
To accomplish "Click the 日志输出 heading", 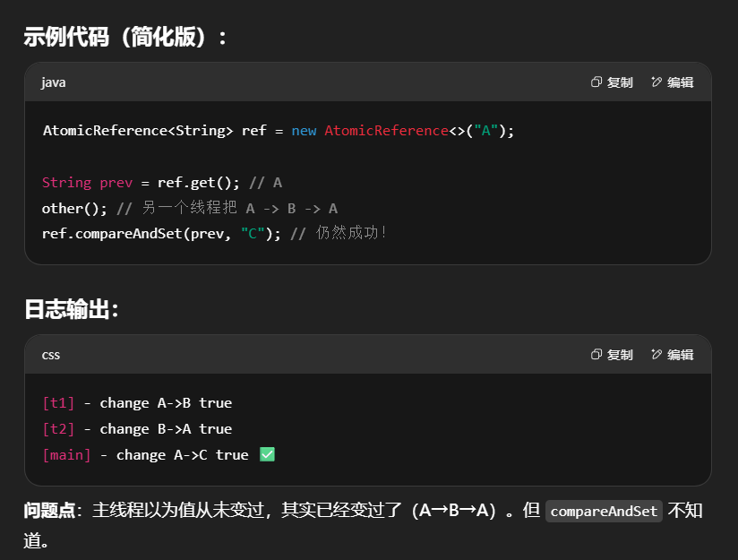I will pyautogui.click(x=72, y=309).
